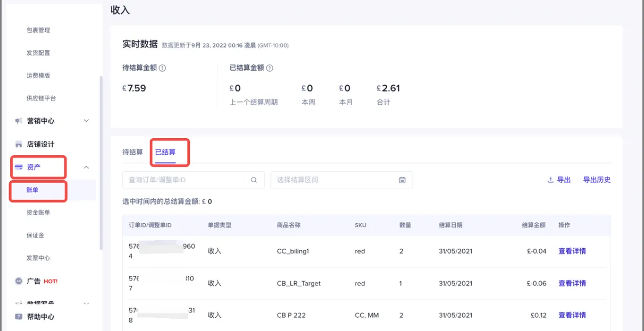Click the 查询订单/调整单ID search field
This screenshot has height=331, width=644.
(193, 180)
